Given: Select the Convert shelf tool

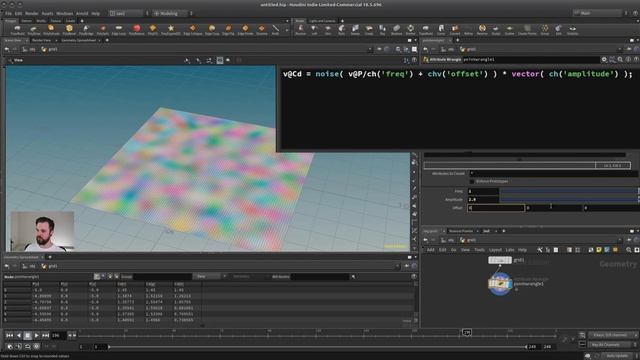Looking at the screenshot, I should pyautogui.click(x=455, y=29).
